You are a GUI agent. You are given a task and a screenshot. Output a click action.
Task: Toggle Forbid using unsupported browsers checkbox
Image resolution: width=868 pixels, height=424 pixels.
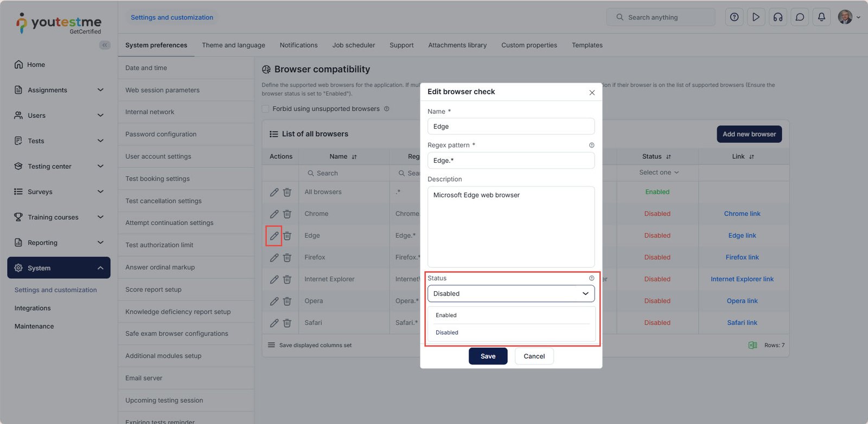266,109
